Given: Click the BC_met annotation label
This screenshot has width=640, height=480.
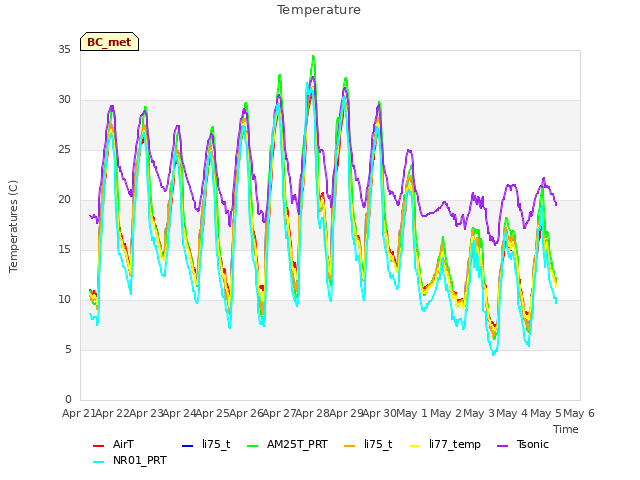Looking at the screenshot, I should (x=109, y=42).
